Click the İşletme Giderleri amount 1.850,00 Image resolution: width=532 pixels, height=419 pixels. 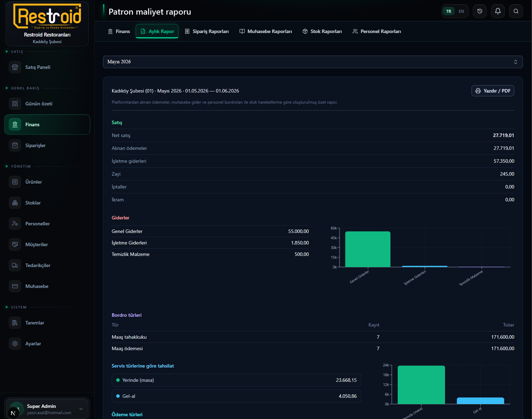click(300, 243)
